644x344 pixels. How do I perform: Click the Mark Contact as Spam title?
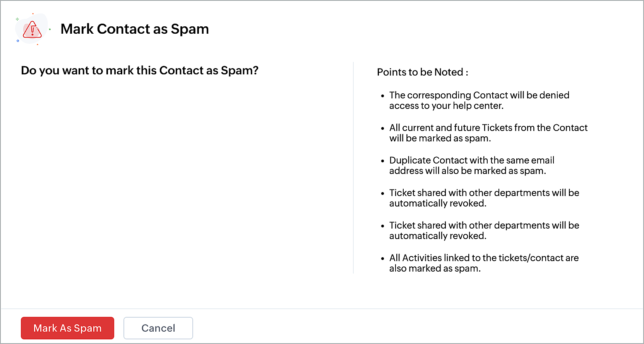pos(135,29)
